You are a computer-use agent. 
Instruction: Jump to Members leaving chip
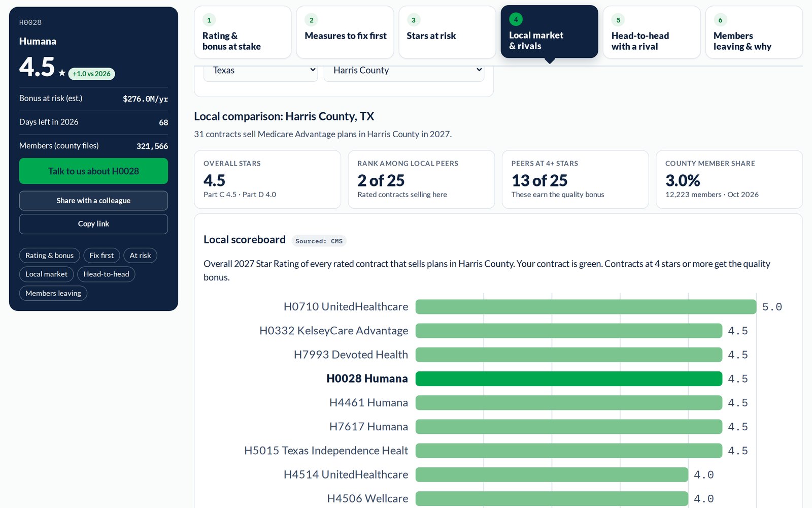pyautogui.click(x=53, y=293)
